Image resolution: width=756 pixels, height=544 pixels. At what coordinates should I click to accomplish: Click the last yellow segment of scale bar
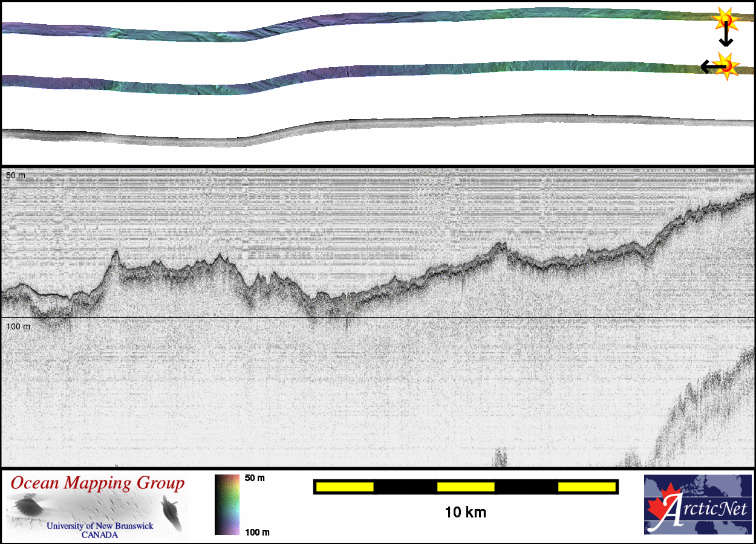[x=586, y=487]
